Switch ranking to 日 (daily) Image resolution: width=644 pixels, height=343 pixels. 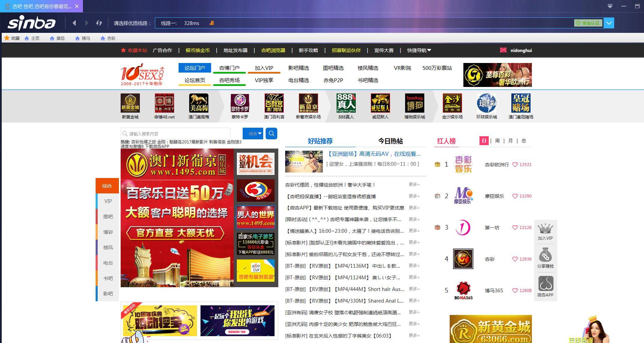484,141
